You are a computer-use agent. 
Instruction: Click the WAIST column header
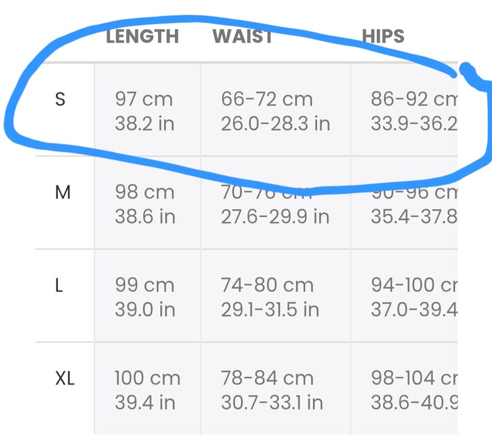242,36
